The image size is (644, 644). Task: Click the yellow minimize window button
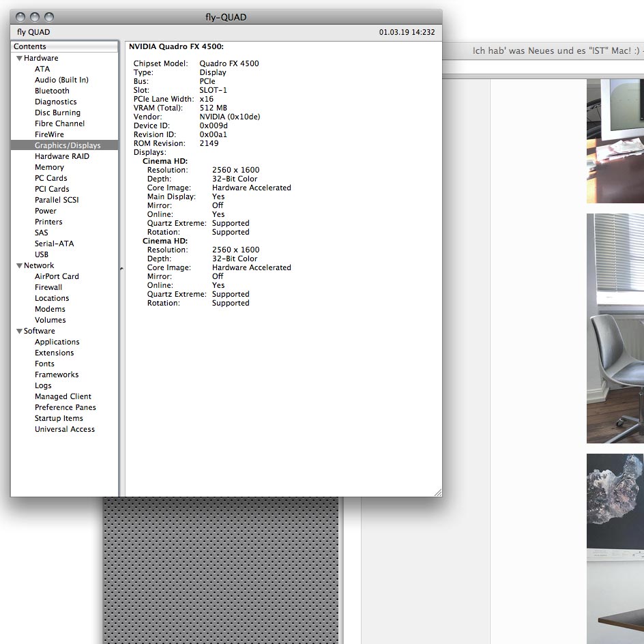tap(35, 17)
